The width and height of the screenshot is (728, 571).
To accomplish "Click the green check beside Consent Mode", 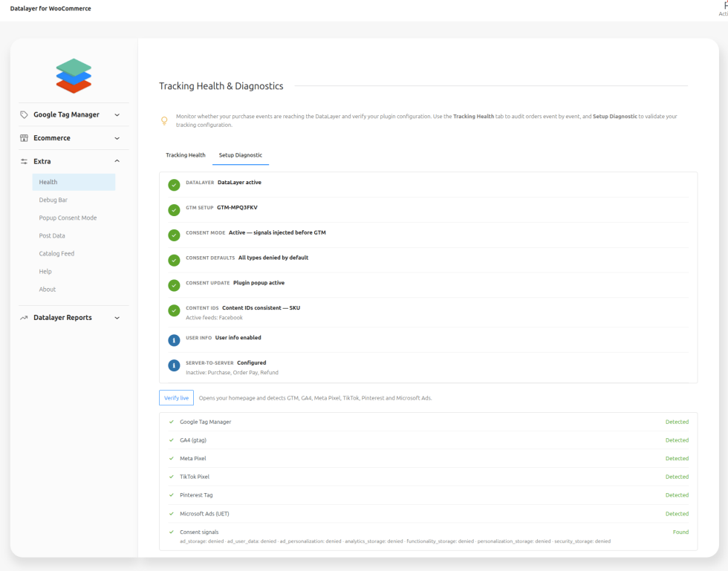I will [x=174, y=235].
